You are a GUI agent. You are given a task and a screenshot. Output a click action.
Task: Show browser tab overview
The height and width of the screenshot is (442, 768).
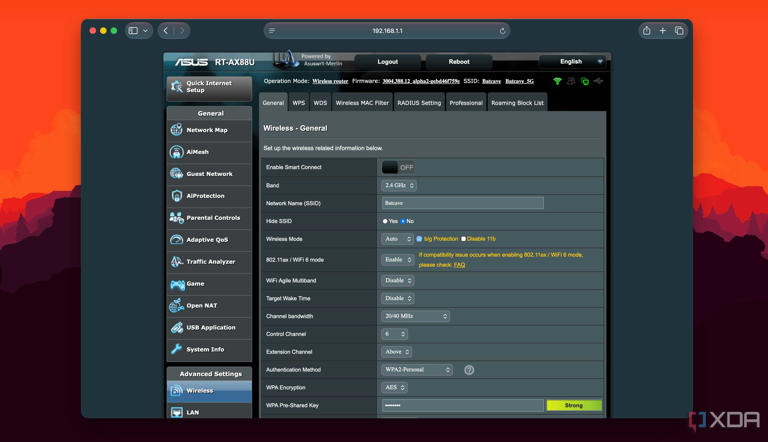click(679, 31)
